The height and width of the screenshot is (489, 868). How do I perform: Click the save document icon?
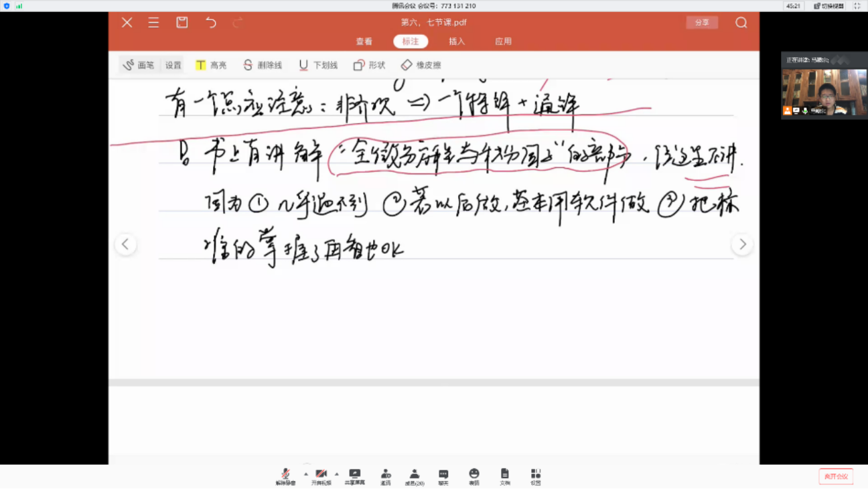coord(182,23)
